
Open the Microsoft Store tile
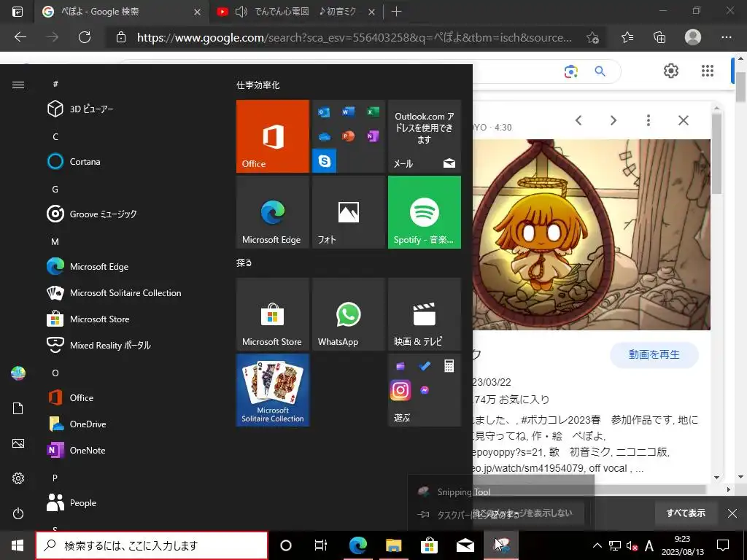(x=273, y=314)
